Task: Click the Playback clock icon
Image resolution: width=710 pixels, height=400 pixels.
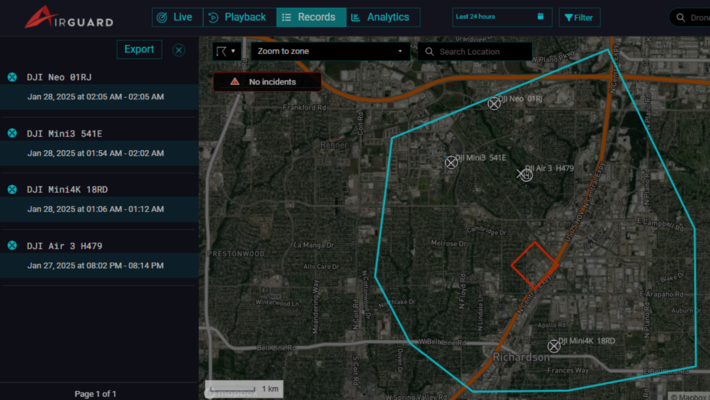Action: [213, 18]
